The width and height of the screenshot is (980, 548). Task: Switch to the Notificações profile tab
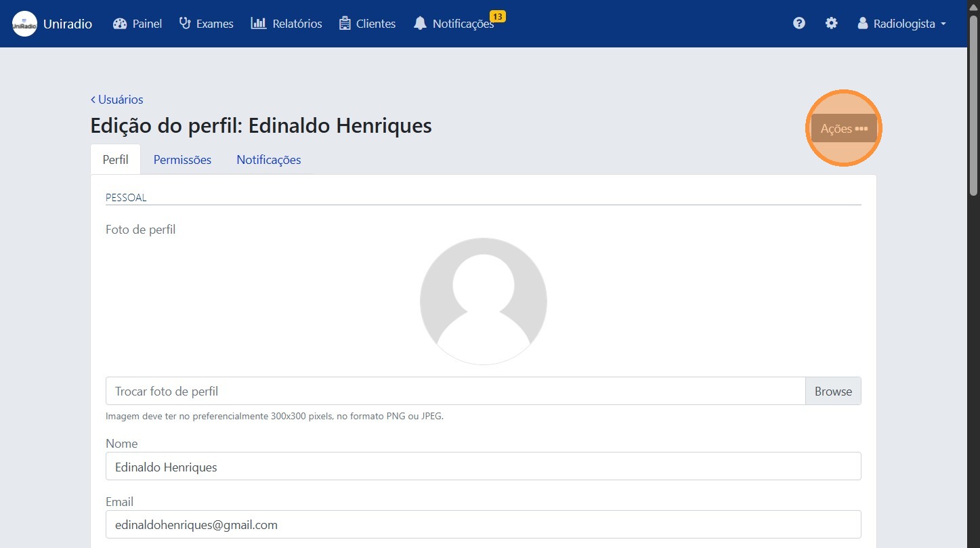point(268,160)
